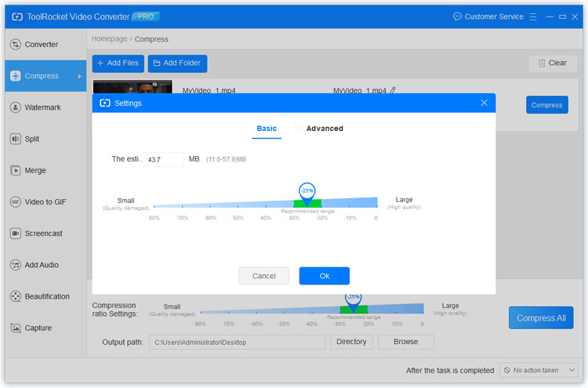Switch to the Basic tab

pos(267,129)
